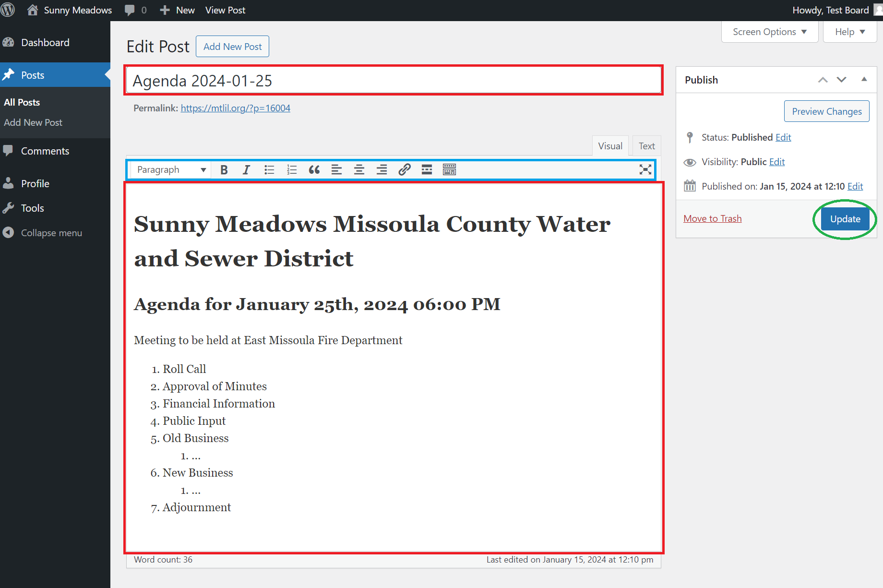Open the Paragraph format dropdown
883x588 pixels.
click(x=170, y=169)
